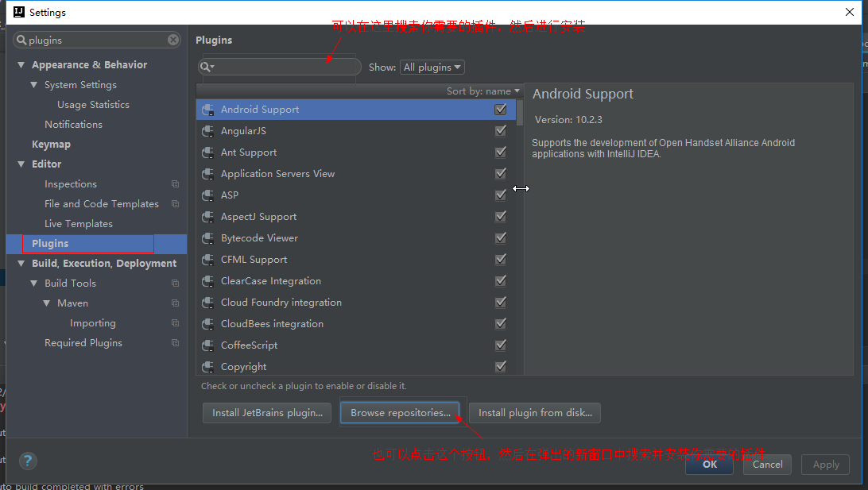Select Plugins in the settings tree
This screenshot has width=868, height=490.
[x=96, y=243]
